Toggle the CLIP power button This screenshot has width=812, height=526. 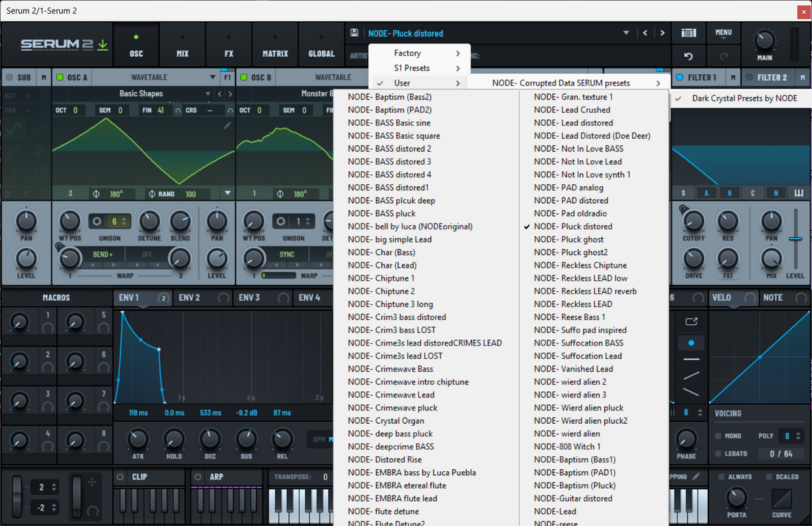click(x=121, y=477)
